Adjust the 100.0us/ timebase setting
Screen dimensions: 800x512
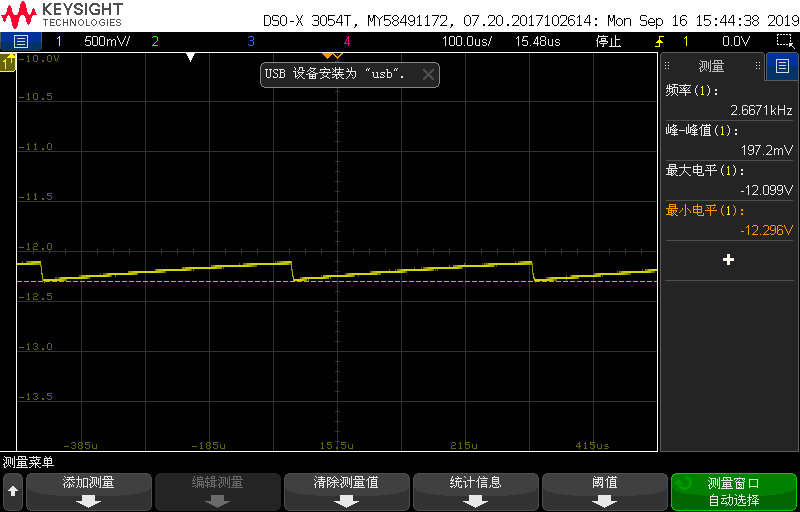point(467,41)
